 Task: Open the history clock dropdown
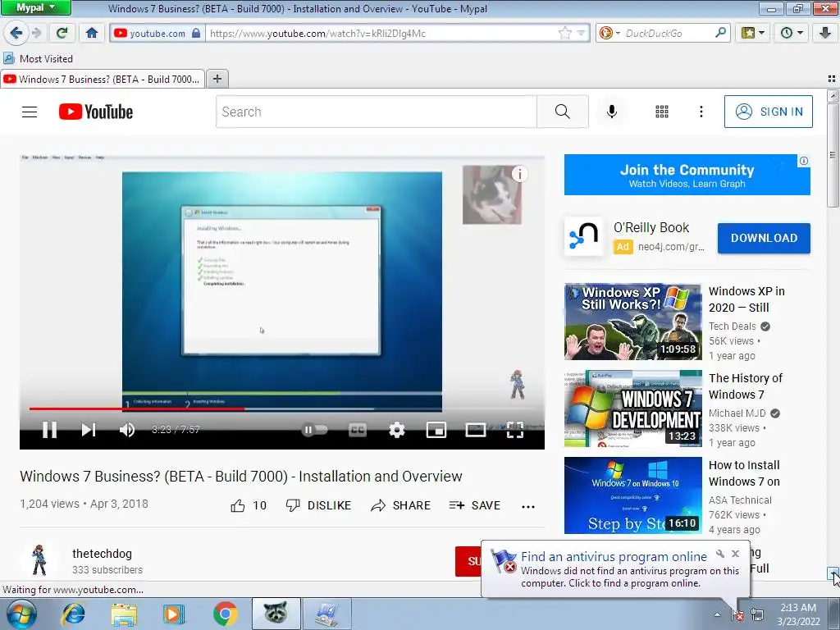[792, 33]
